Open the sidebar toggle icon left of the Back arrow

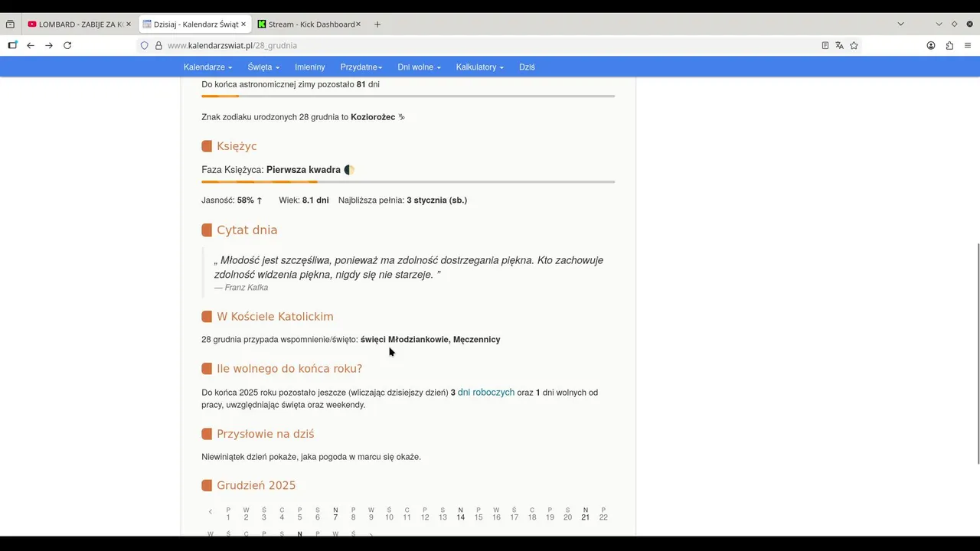(x=12, y=45)
